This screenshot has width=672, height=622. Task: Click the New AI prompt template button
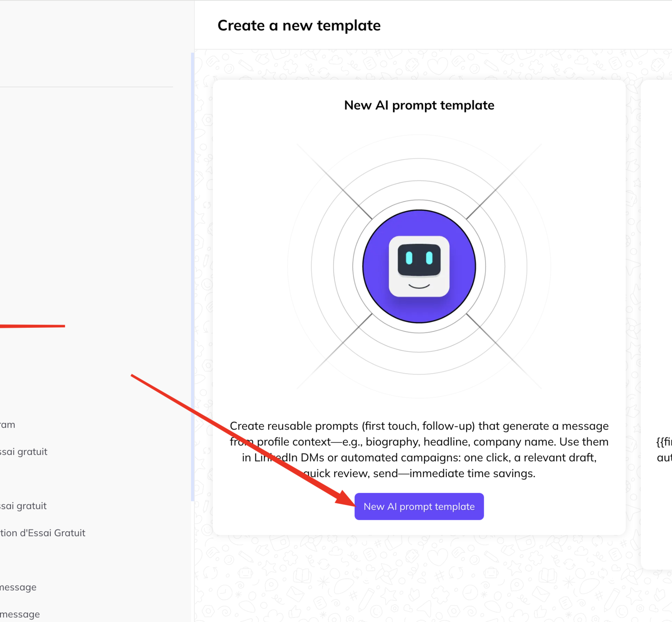pos(419,506)
